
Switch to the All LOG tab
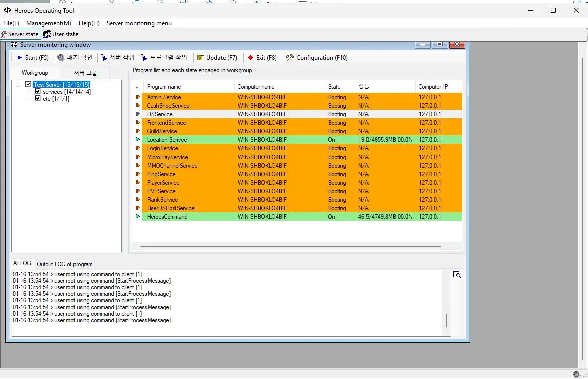point(22,263)
